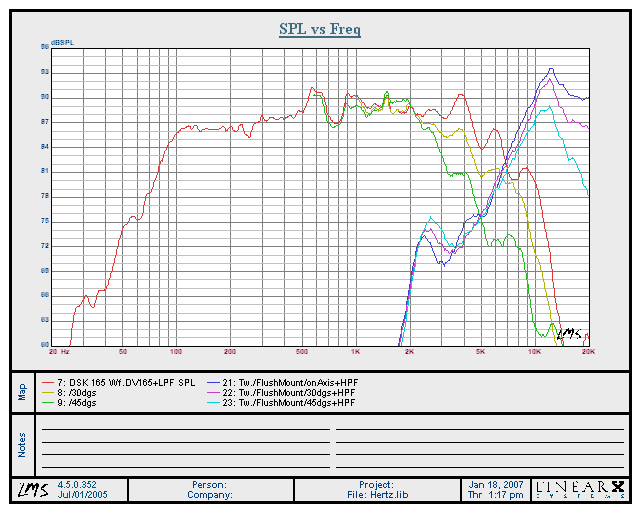Click the small LMS watermark inside the graph
640x512 pixels.
coord(567,334)
